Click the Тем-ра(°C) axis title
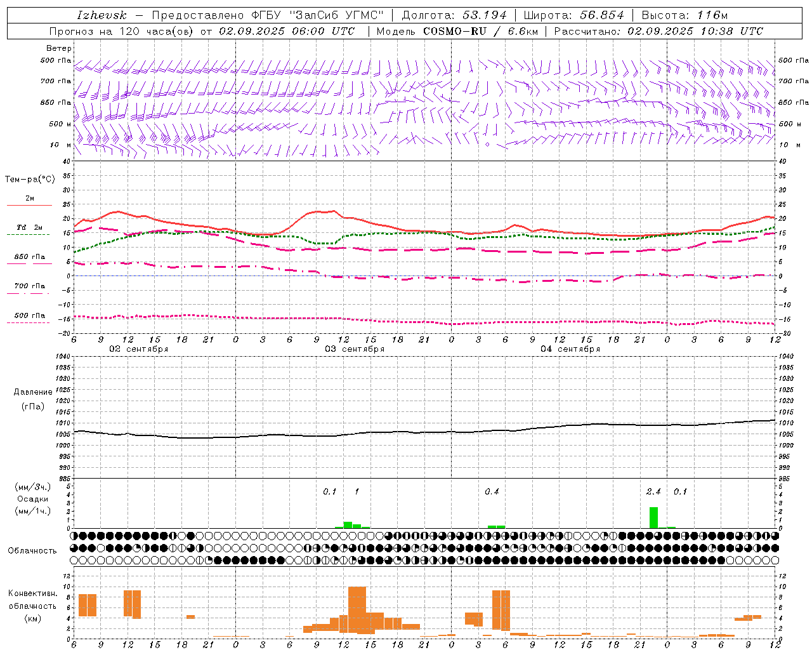This screenshot has width=812, height=650. (30, 180)
